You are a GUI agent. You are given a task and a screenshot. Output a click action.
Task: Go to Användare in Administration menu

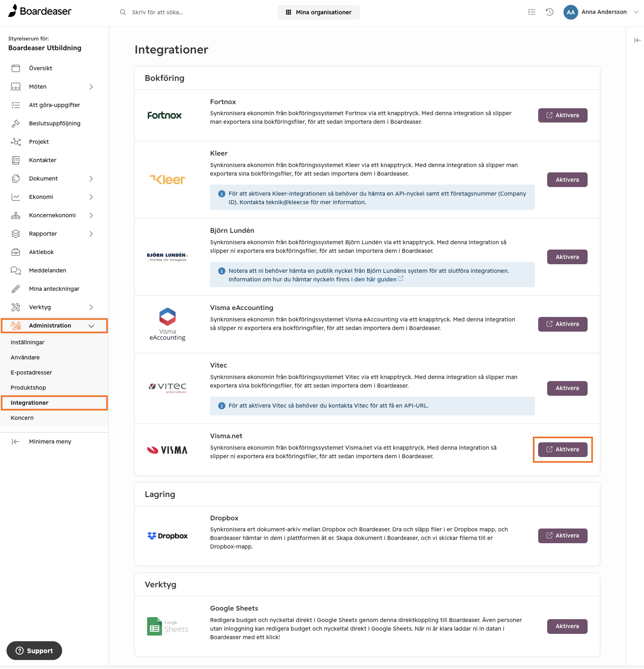point(25,357)
